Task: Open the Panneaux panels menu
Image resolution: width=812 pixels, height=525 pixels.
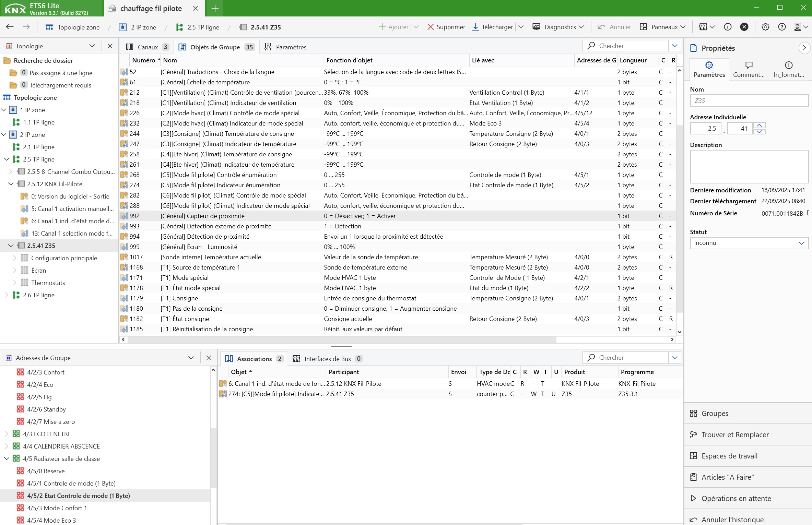Action: pos(663,27)
